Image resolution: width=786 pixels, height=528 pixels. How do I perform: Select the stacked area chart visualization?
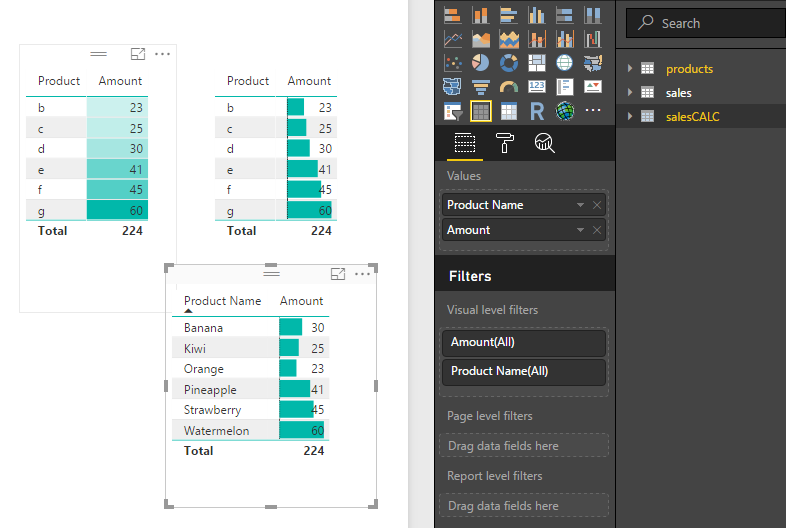pyautogui.click(x=509, y=39)
